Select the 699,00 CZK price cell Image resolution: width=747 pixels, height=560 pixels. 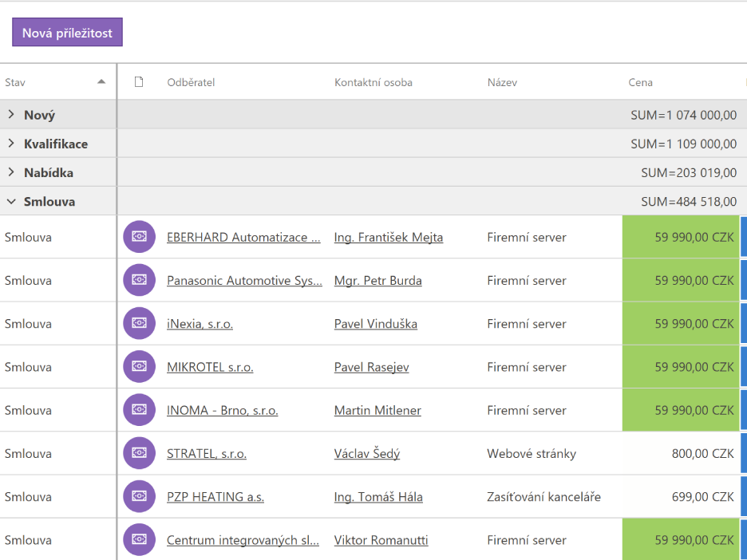pos(682,497)
